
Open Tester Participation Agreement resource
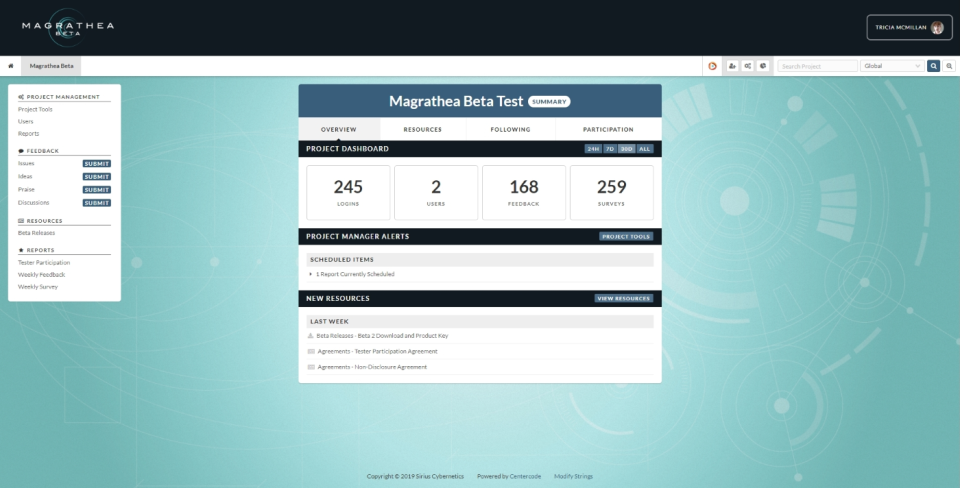click(377, 351)
